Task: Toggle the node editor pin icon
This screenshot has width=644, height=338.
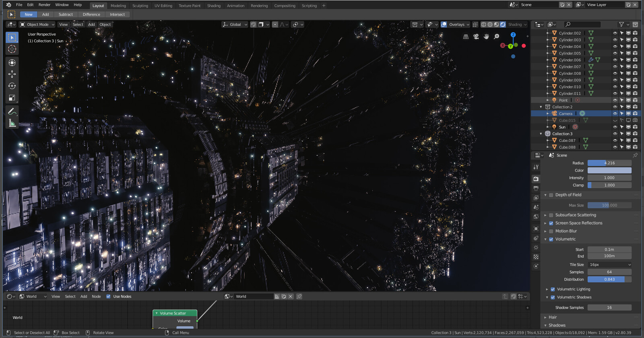Action: coord(299,297)
